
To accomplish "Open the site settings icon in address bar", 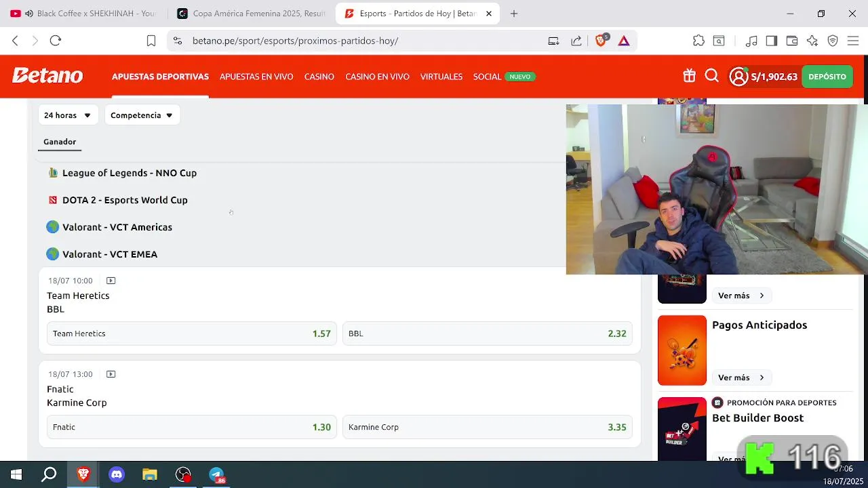I will pyautogui.click(x=178, y=41).
